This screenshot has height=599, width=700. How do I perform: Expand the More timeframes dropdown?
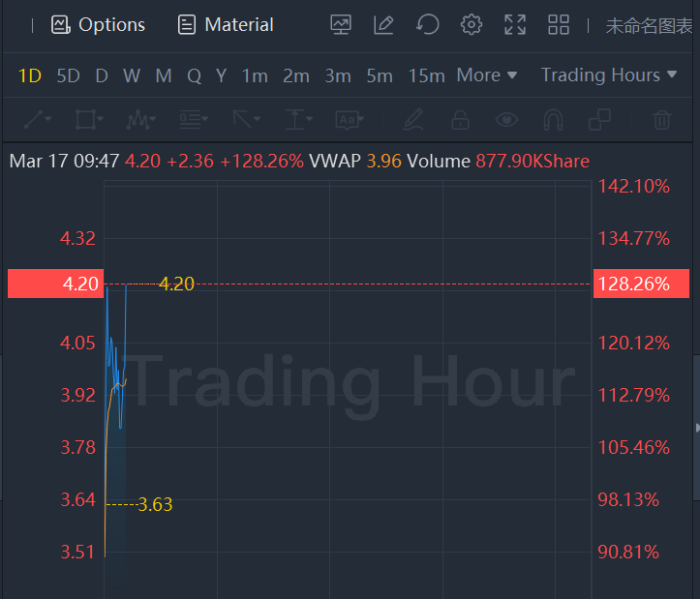[487, 75]
